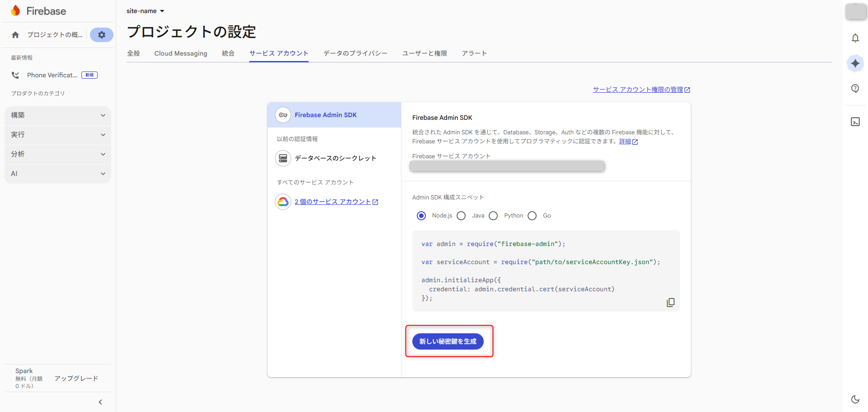Toggle dark mode with the moon icon
The height and width of the screenshot is (412, 868).
pos(855,399)
